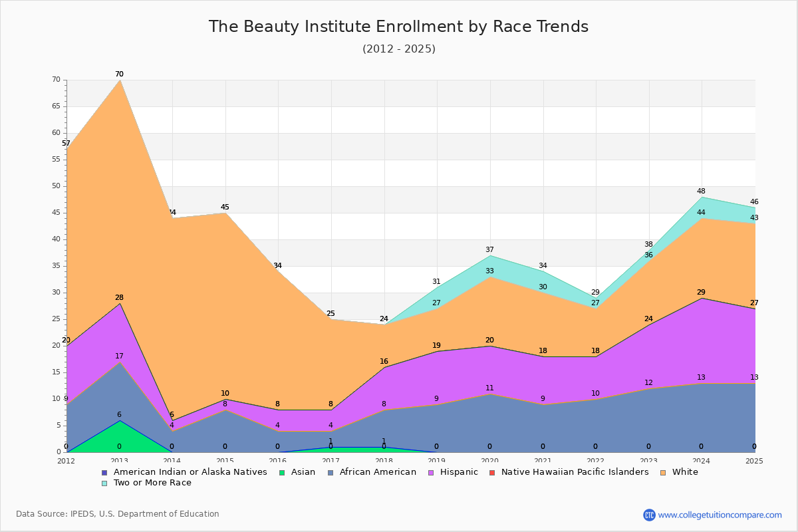The height and width of the screenshot is (532, 798).
Task: Click the 2013 Asian value label 6
Action: tap(119, 415)
